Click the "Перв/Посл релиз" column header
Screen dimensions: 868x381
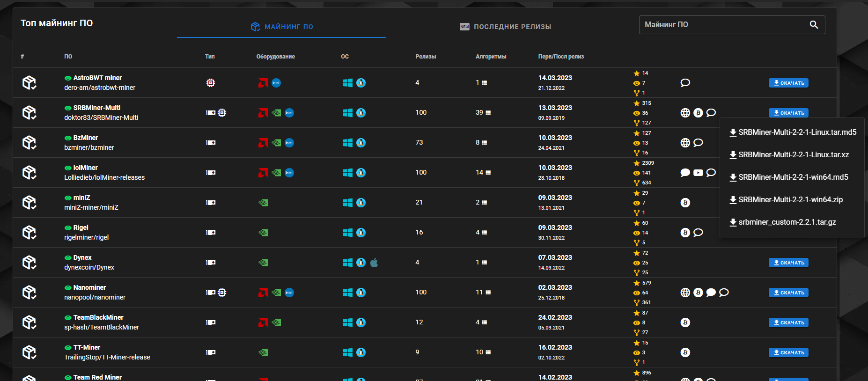tap(561, 57)
